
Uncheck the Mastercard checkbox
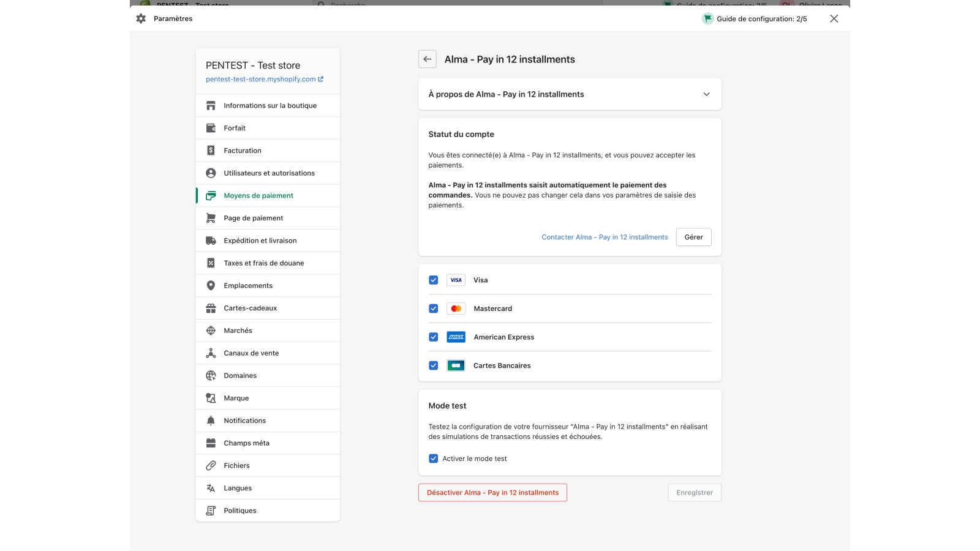434,309
